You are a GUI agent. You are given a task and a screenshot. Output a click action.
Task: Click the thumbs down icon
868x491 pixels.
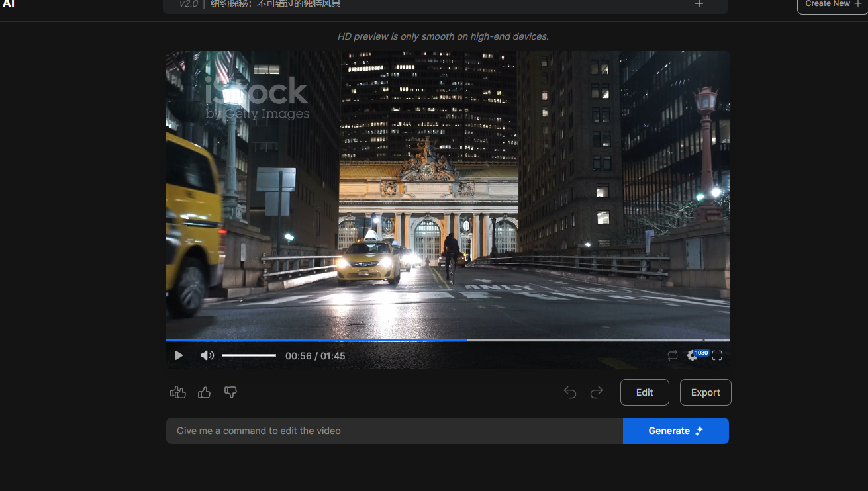click(230, 392)
